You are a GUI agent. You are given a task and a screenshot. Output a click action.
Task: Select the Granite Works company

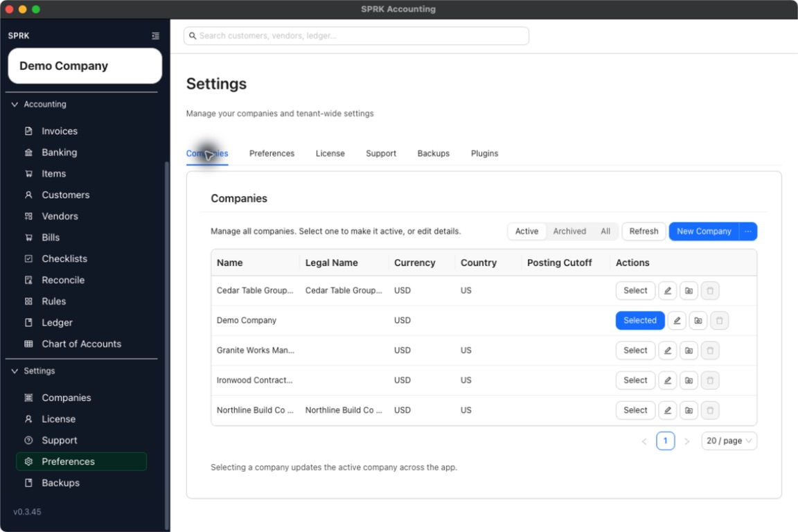coord(635,351)
